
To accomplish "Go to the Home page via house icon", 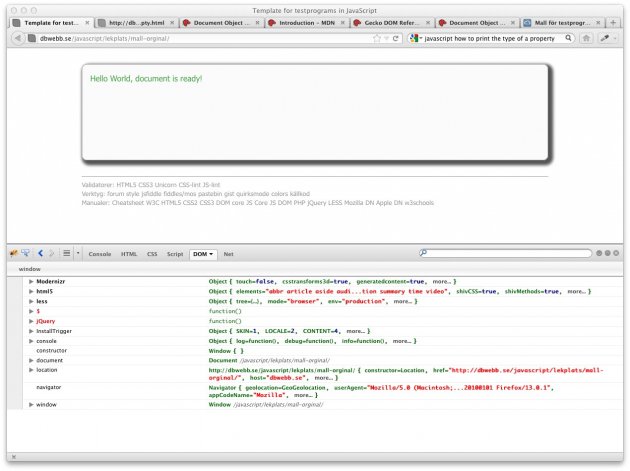I will click(x=586, y=38).
